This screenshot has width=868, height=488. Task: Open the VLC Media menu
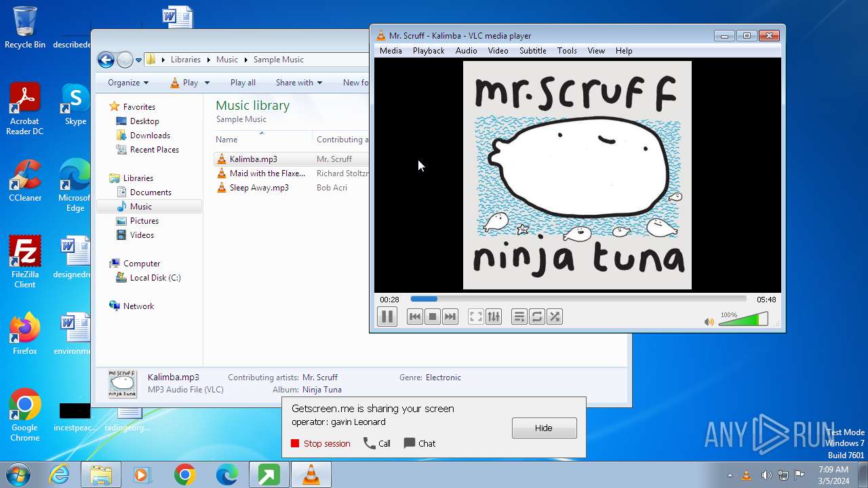tap(391, 51)
